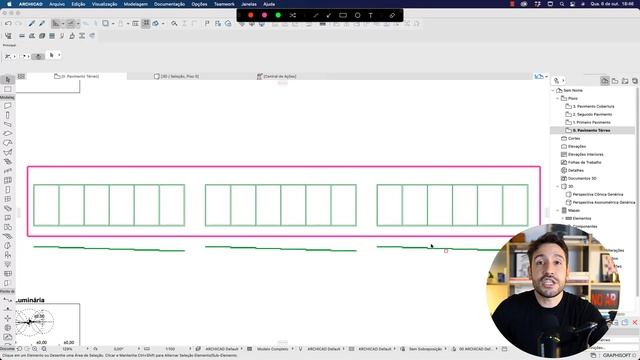Click the Redo arrow icon
The height and width of the screenshot is (360, 640).
18,24
